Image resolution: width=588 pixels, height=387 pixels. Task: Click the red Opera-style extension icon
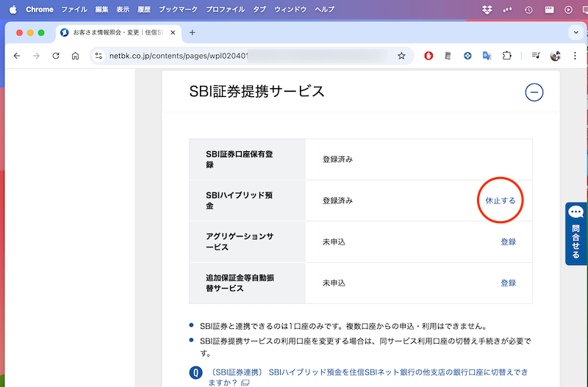tap(429, 56)
